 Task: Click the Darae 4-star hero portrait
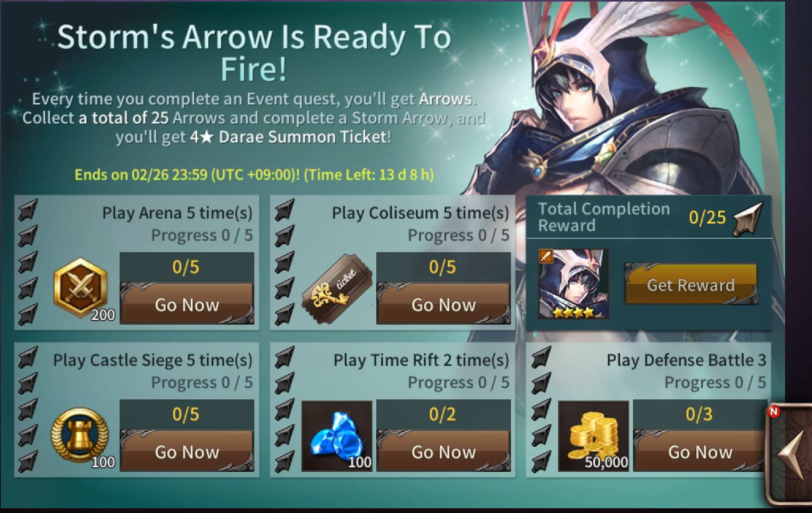pyautogui.click(x=573, y=284)
